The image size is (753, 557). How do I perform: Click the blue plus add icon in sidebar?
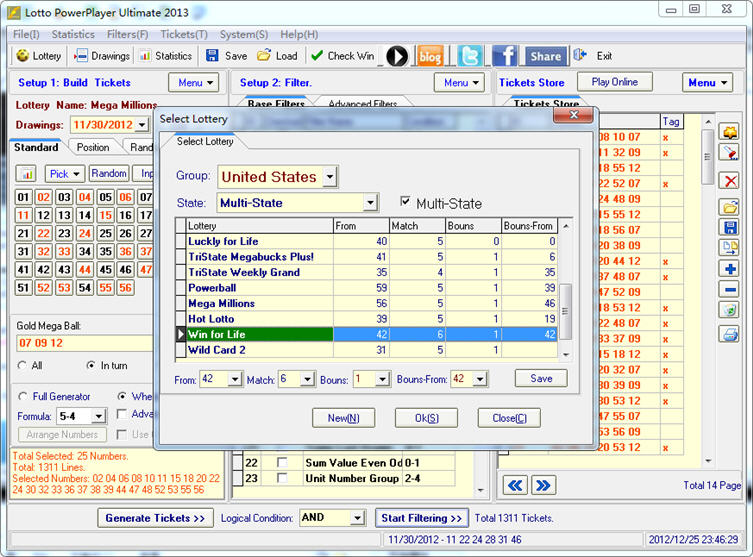pos(730,269)
